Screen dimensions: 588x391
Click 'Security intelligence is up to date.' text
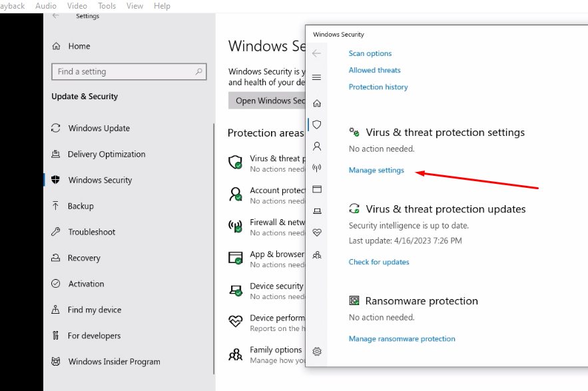409,226
